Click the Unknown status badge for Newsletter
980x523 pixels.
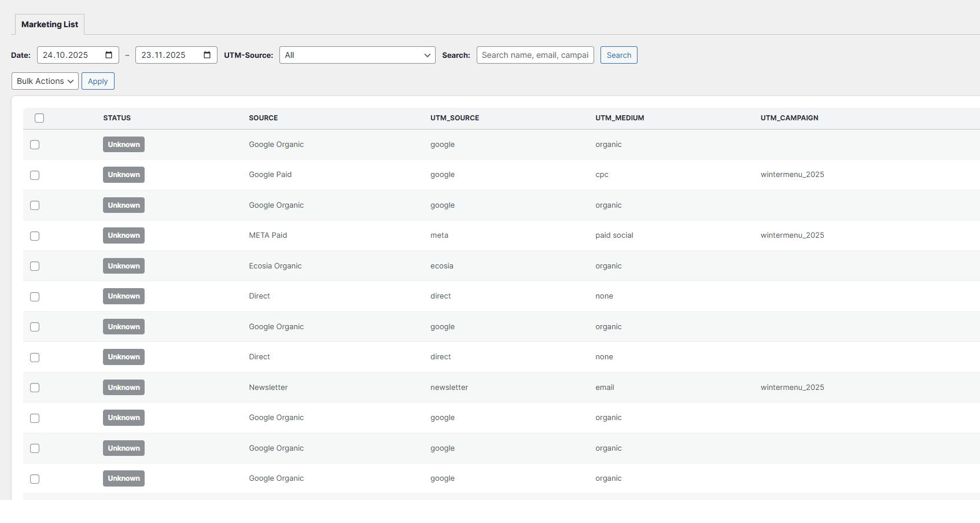point(124,388)
